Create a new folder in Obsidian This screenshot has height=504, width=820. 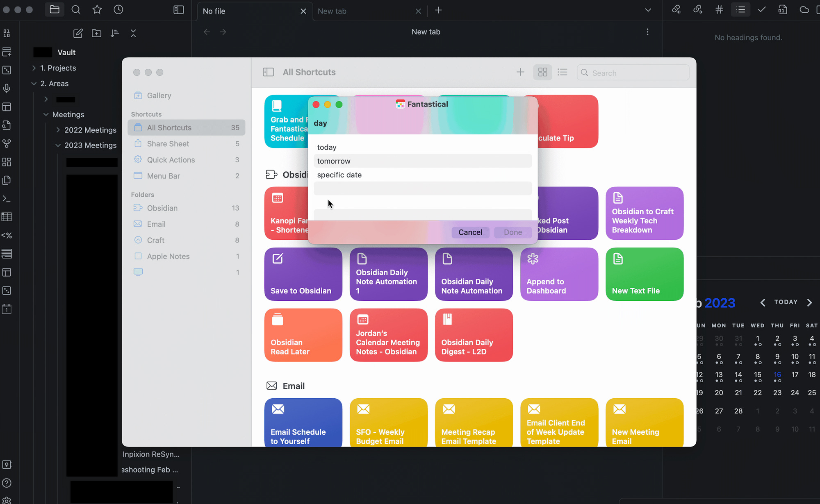[96, 34]
